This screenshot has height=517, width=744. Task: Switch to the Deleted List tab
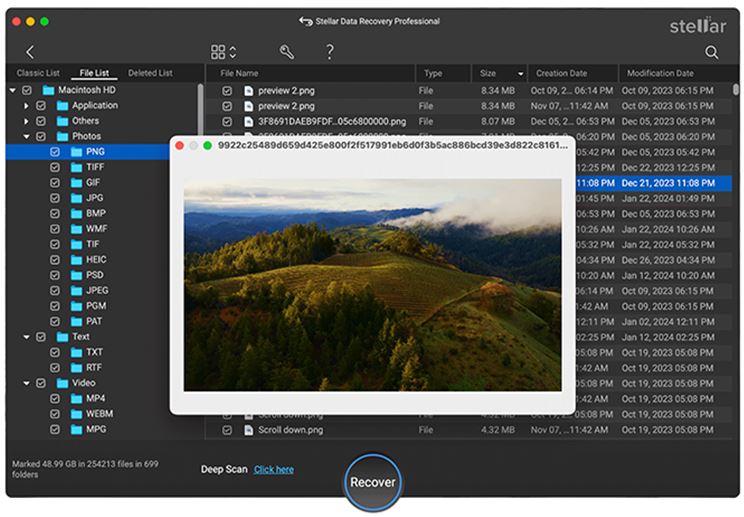coord(150,73)
